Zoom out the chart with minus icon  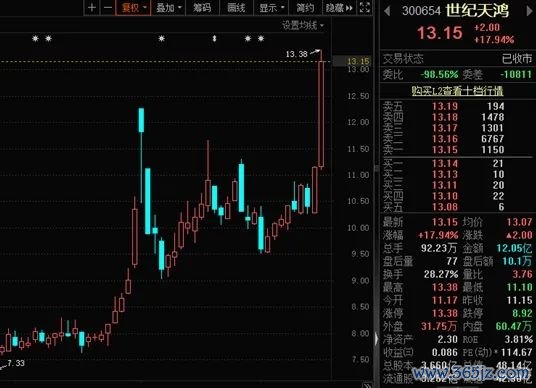click(108, 8)
